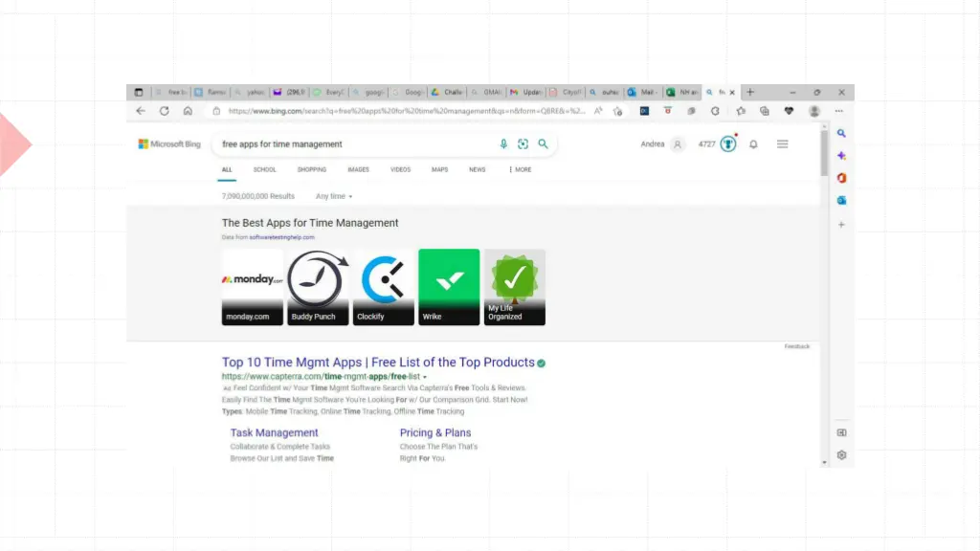Reload the current Bing page
The width and height of the screenshot is (980, 551).
point(165,111)
